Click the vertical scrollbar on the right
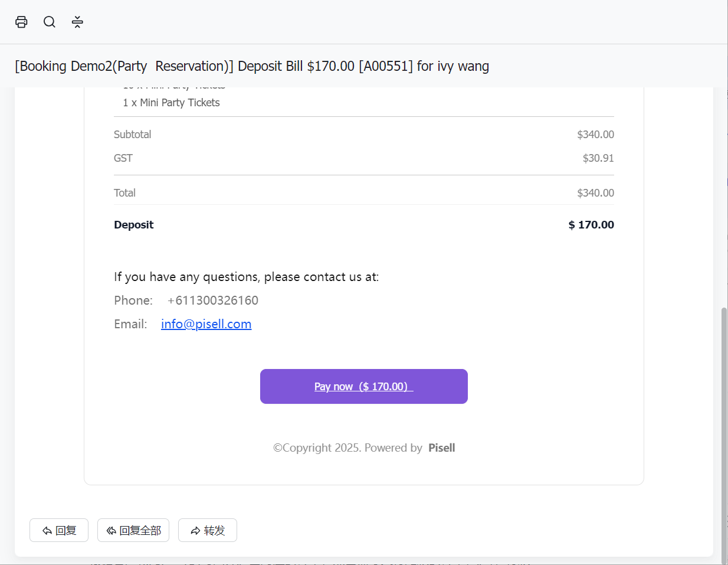This screenshot has height=565, width=728. pos(724,434)
